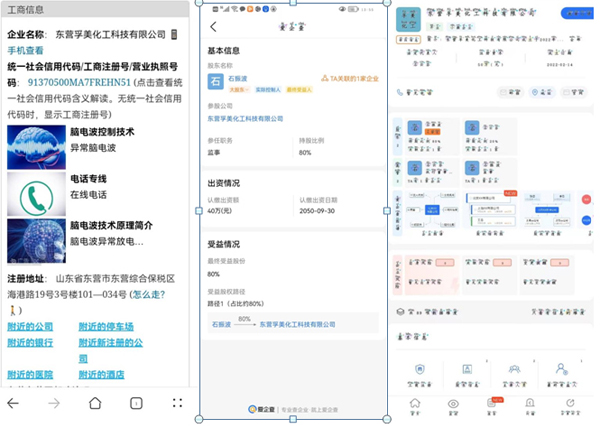This screenshot has height=428, width=600.
Task: Tap the eye icon in bottom navigation
Action: click(453, 404)
